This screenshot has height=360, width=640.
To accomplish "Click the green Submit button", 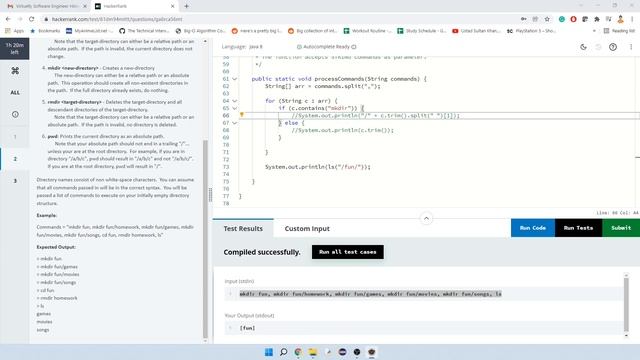I will point(621,228).
